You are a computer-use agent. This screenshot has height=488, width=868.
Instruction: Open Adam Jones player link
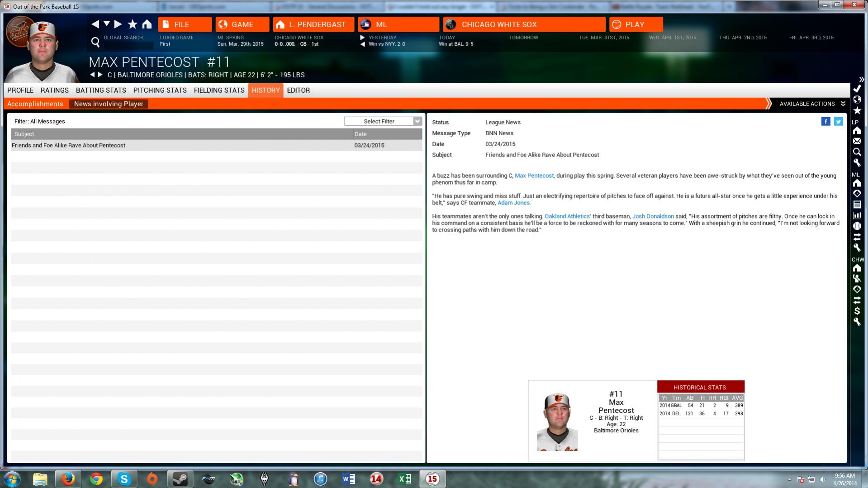514,203
